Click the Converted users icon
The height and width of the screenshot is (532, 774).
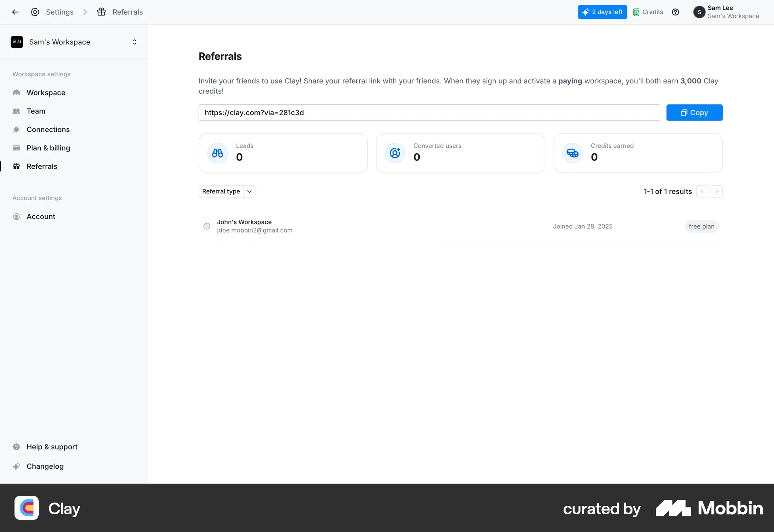point(395,153)
